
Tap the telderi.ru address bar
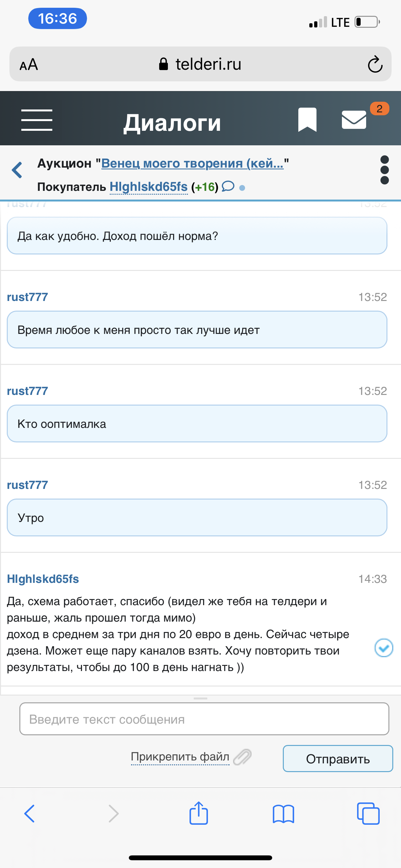(200, 64)
